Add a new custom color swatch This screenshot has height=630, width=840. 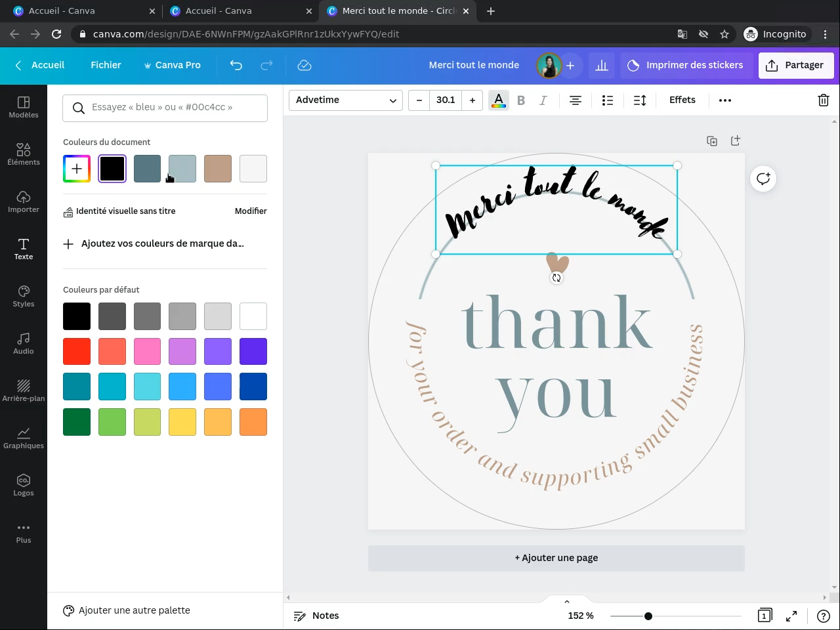(x=77, y=169)
